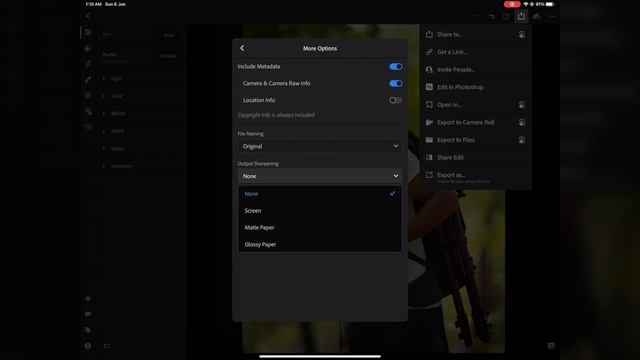Viewport: 640px width, 360px height.
Task: Select None in the sharpening list
Action: (x=320, y=194)
